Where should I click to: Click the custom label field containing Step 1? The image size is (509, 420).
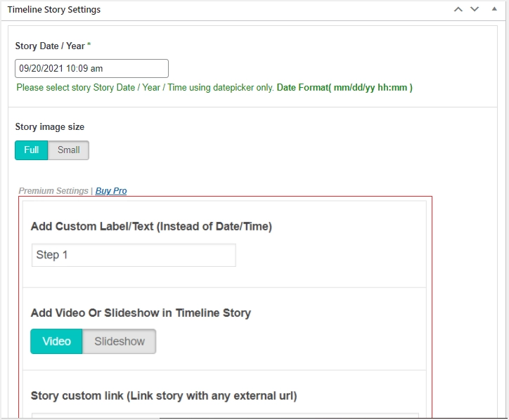click(x=134, y=255)
